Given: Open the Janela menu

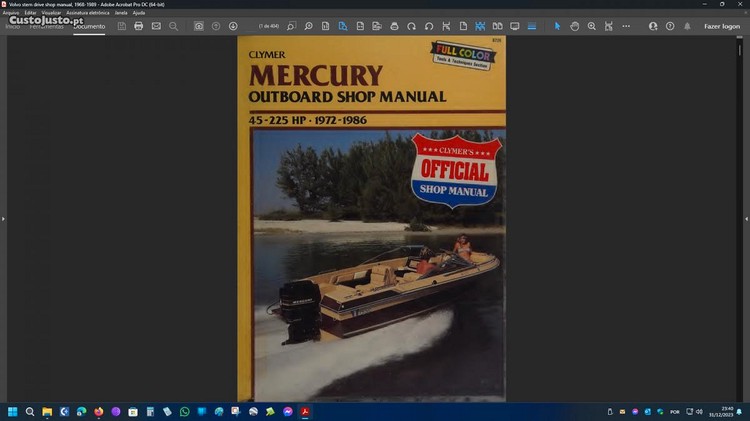Looking at the screenshot, I should 121,12.
